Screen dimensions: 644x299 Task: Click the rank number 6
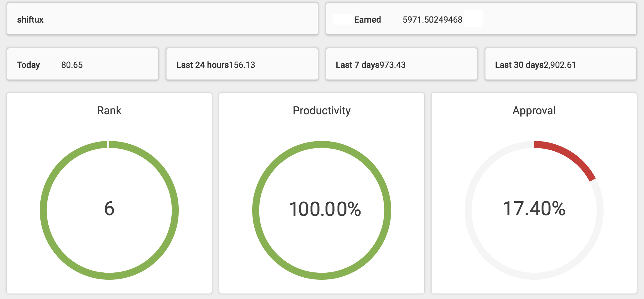click(109, 209)
